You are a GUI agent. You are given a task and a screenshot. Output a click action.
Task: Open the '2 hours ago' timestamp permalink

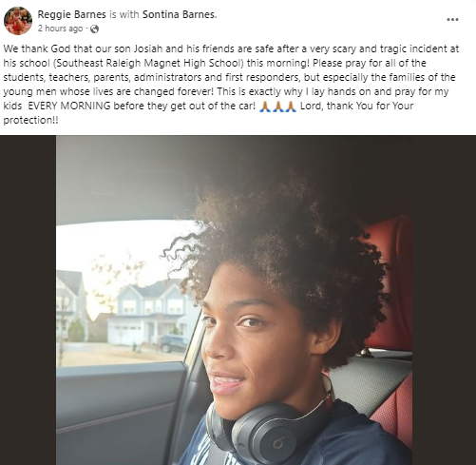60,29
